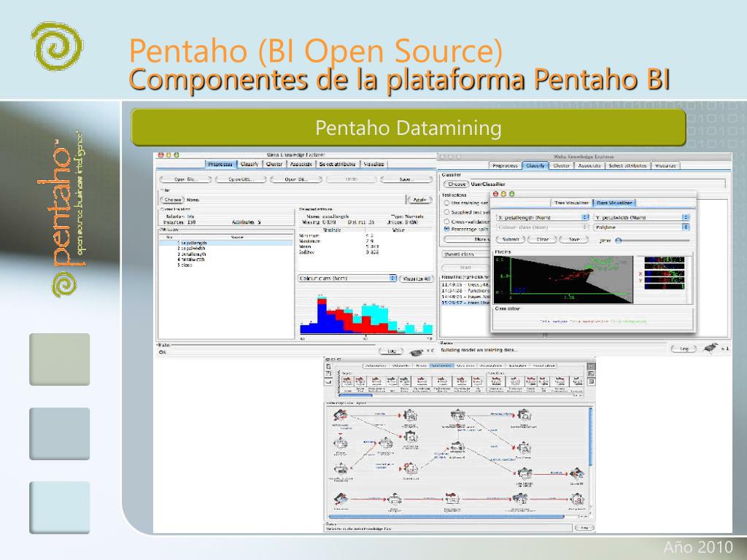Select top-left source node in flow layout
Screen dimensions: 747x560
coord(340,415)
